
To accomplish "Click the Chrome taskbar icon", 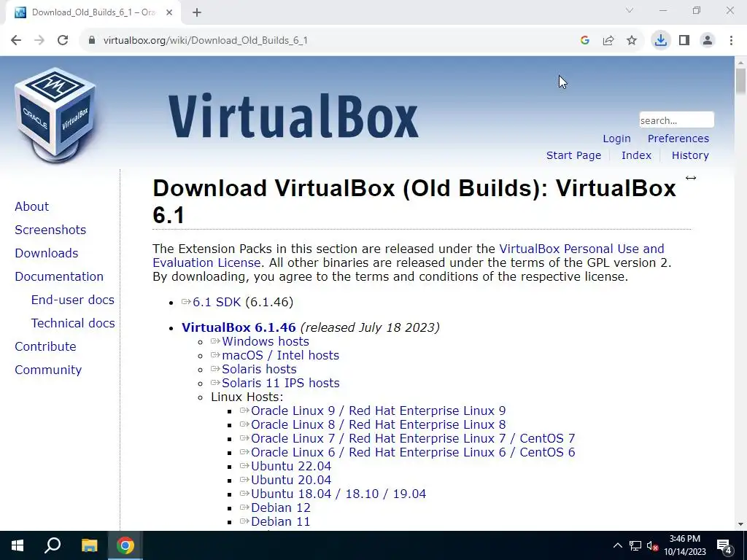I will pyautogui.click(x=125, y=545).
